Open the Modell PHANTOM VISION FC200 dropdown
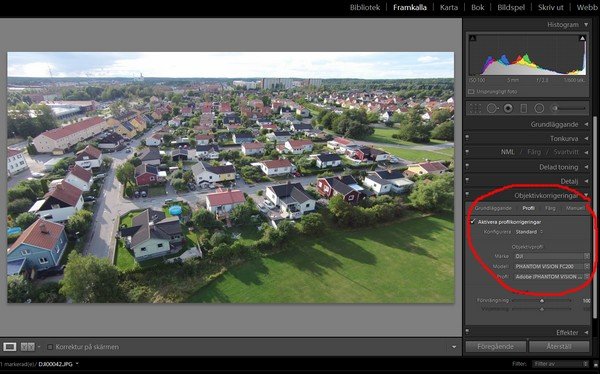The width and height of the screenshot is (600, 374). [x=551, y=266]
